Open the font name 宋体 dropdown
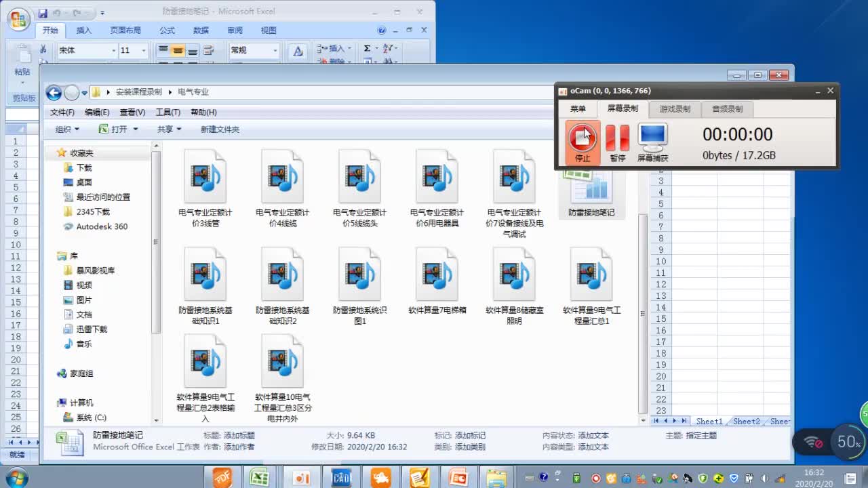 [x=114, y=51]
